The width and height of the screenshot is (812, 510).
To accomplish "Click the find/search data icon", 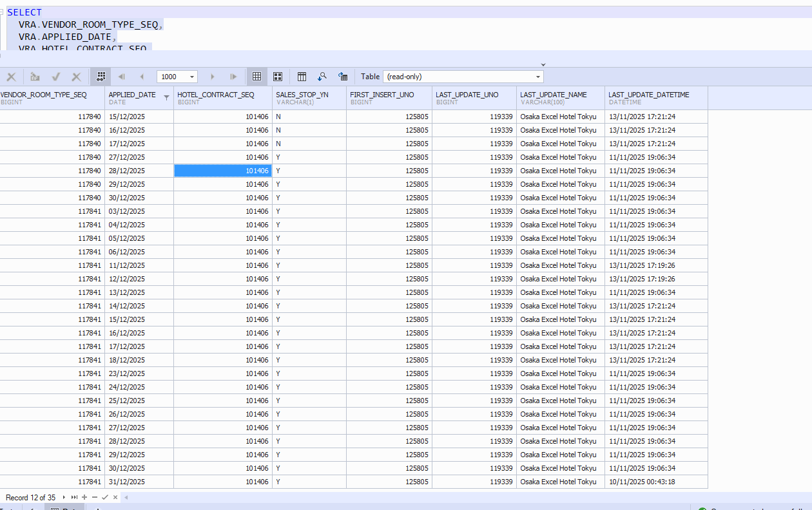I will (x=322, y=77).
